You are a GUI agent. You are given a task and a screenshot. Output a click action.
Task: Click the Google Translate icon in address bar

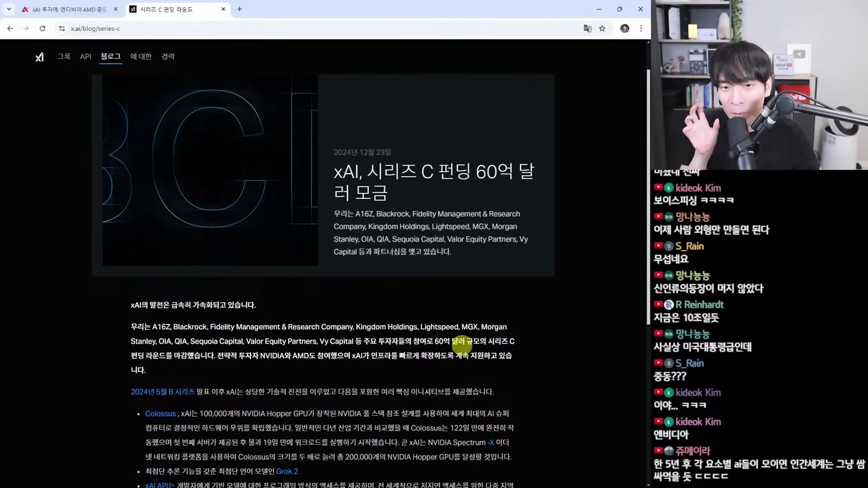coord(588,28)
